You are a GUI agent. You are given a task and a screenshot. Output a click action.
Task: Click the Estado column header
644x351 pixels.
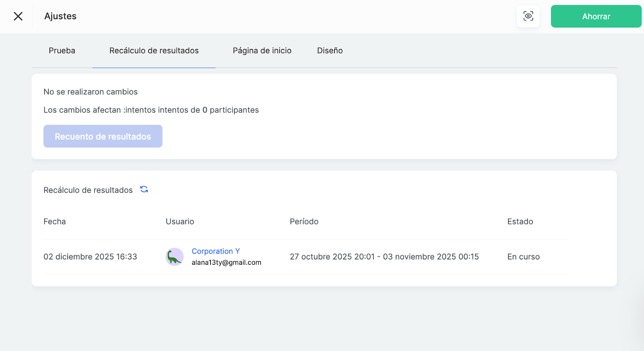(x=520, y=222)
